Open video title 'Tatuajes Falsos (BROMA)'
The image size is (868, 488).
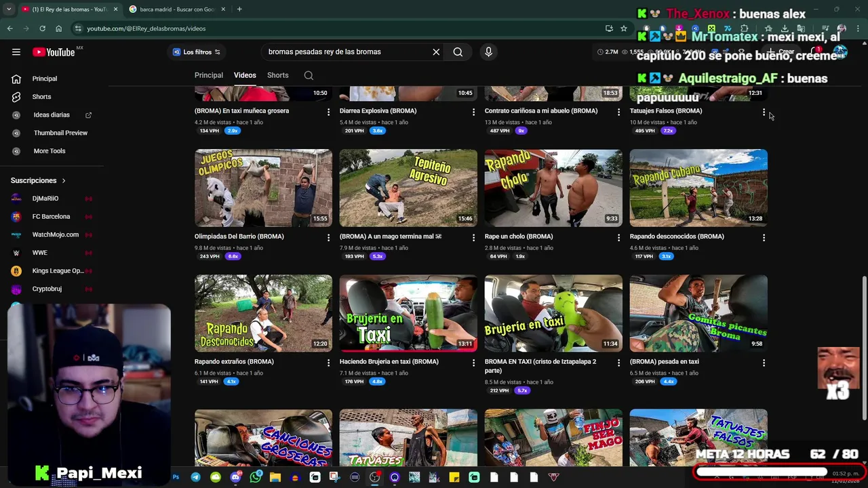click(666, 111)
